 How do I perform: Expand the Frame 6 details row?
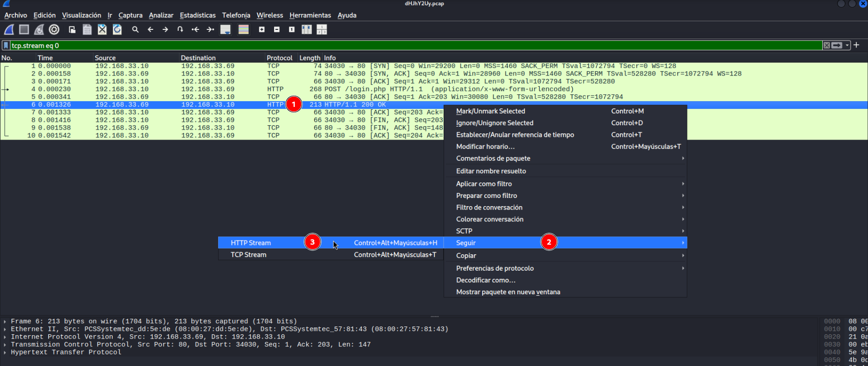(5, 321)
